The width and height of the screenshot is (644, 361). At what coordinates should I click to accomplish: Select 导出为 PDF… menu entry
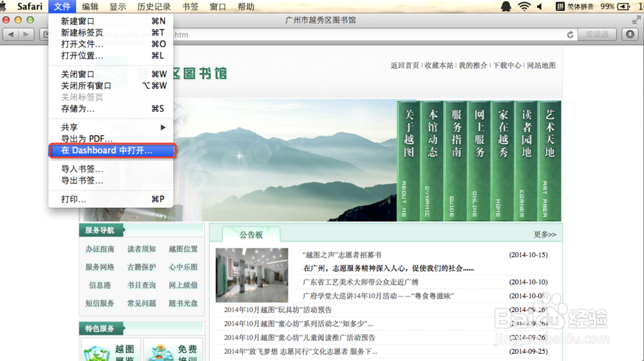click(111, 138)
